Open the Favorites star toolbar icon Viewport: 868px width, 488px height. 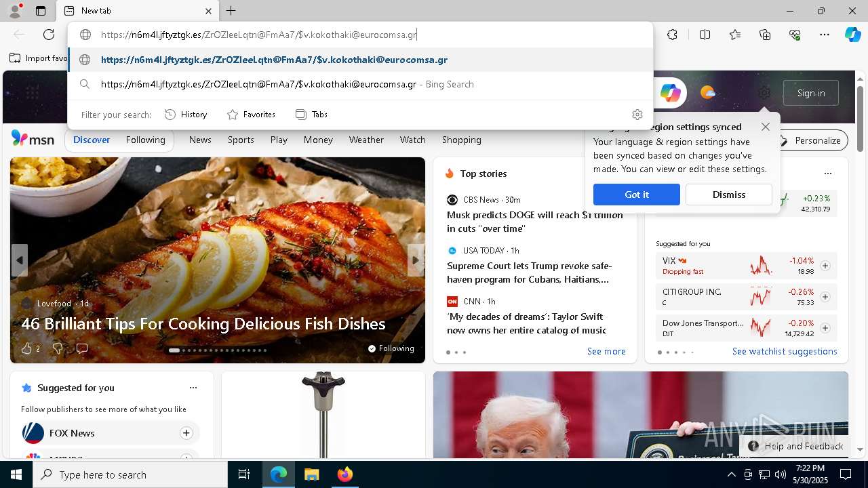(x=735, y=35)
